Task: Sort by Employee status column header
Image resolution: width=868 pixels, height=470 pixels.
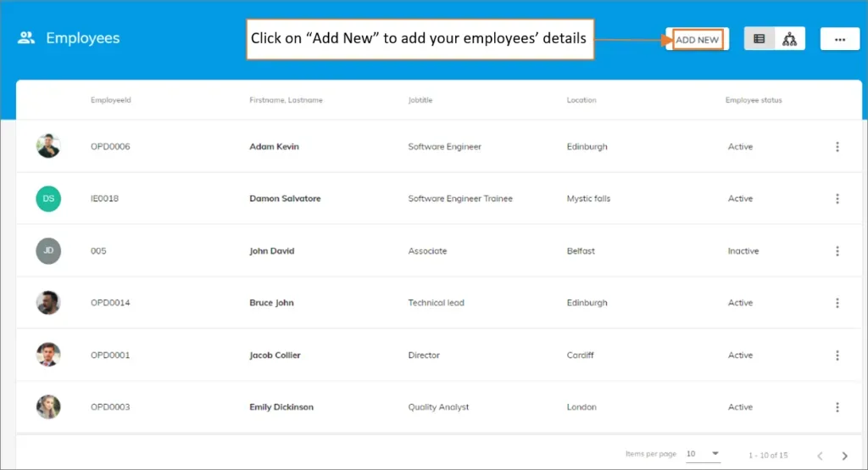Action: click(754, 100)
